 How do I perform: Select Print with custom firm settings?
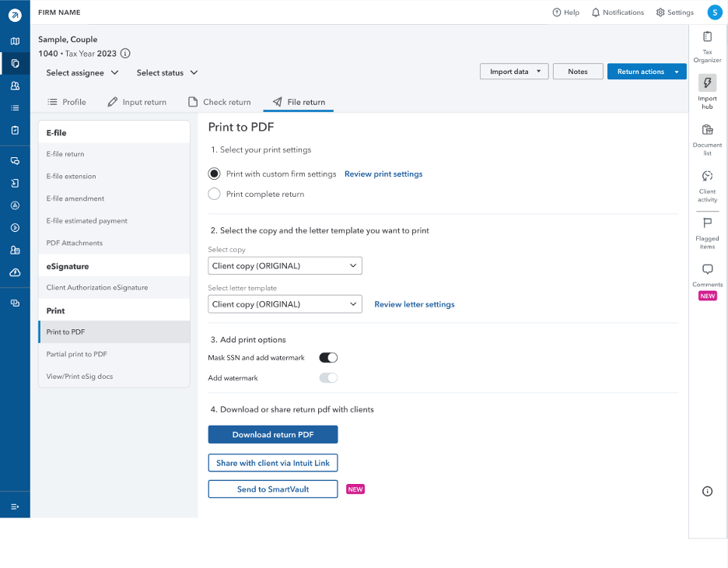coord(214,174)
